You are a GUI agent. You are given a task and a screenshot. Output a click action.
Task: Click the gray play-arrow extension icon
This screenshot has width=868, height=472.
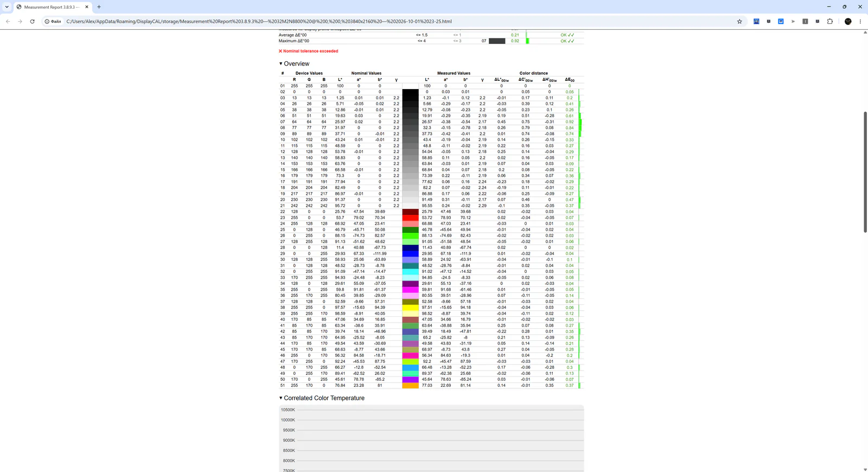pyautogui.click(x=793, y=22)
